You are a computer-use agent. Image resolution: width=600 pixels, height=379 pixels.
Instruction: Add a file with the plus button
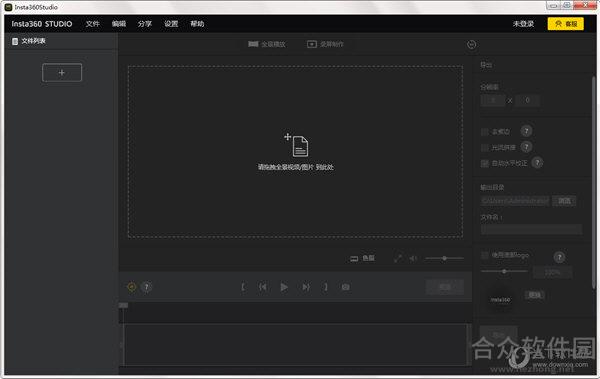[62, 72]
